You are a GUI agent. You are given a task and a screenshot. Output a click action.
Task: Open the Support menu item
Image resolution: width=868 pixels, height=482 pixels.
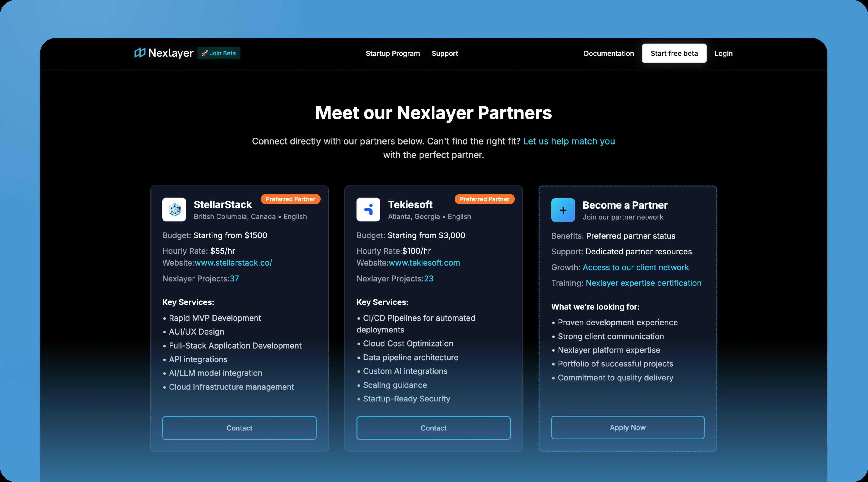pyautogui.click(x=444, y=53)
